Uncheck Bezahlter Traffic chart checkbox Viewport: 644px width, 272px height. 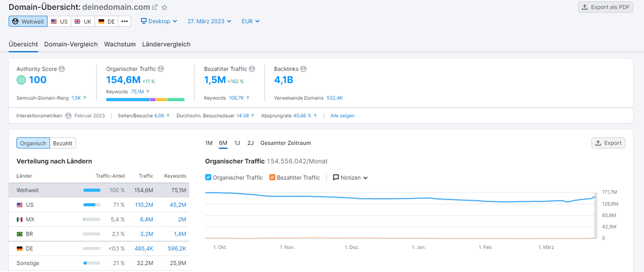point(272,177)
